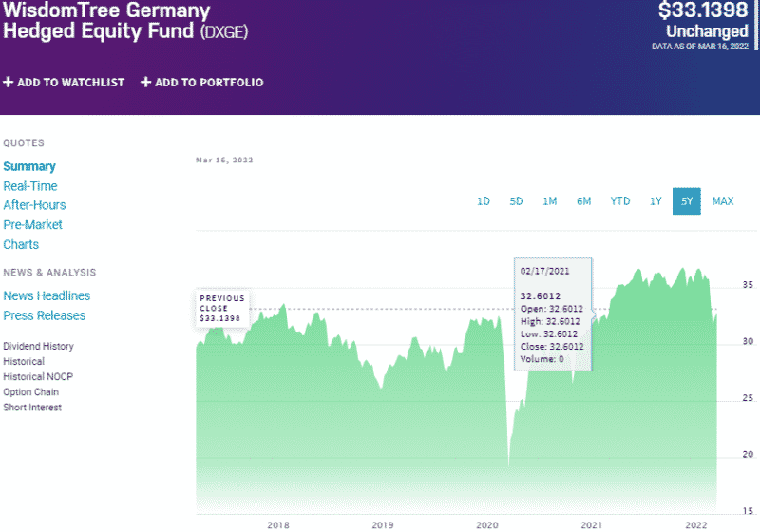Show the 1M chart period
The width and height of the screenshot is (760, 532).
pos(550,201)
